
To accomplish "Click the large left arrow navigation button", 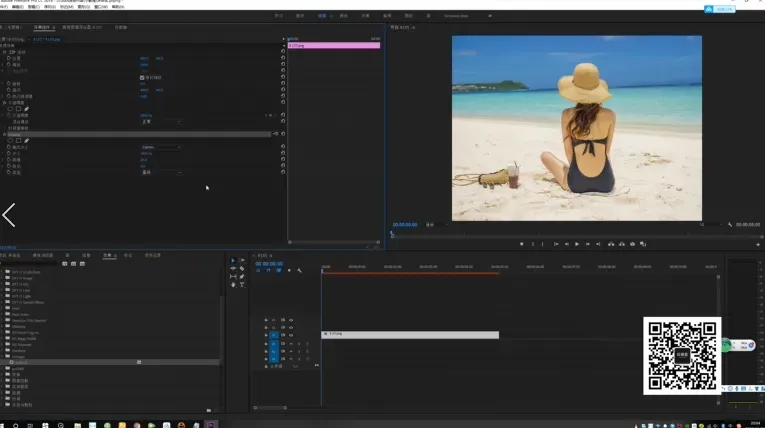I will point(9,214).
